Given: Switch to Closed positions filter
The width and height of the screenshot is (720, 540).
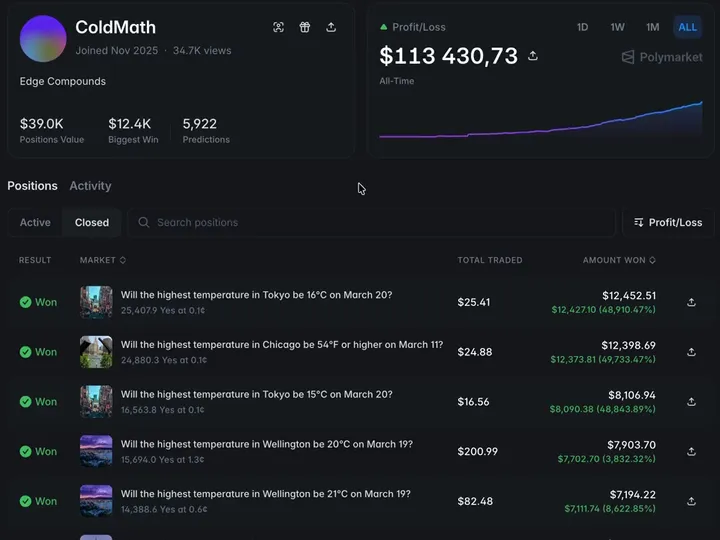Looking at the screenshot, I should pyautogui.click(x=92, y=222).
